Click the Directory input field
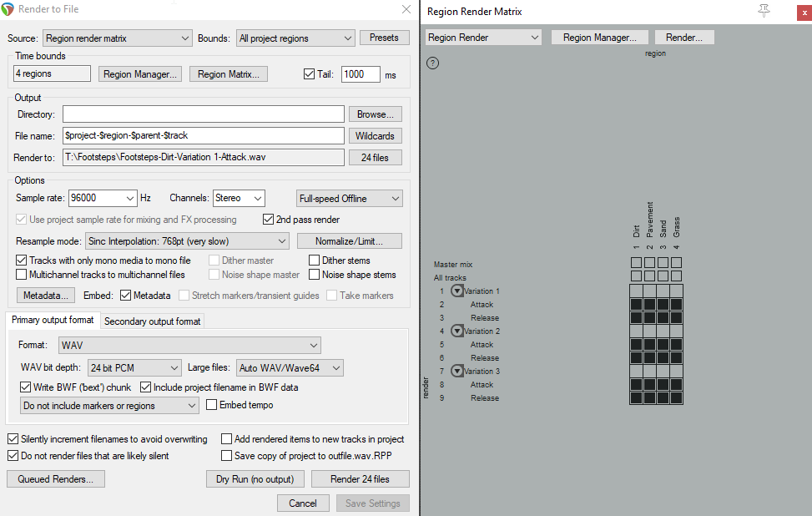The width and height of the screenshot is (812, 516). [x=203, y=114]
